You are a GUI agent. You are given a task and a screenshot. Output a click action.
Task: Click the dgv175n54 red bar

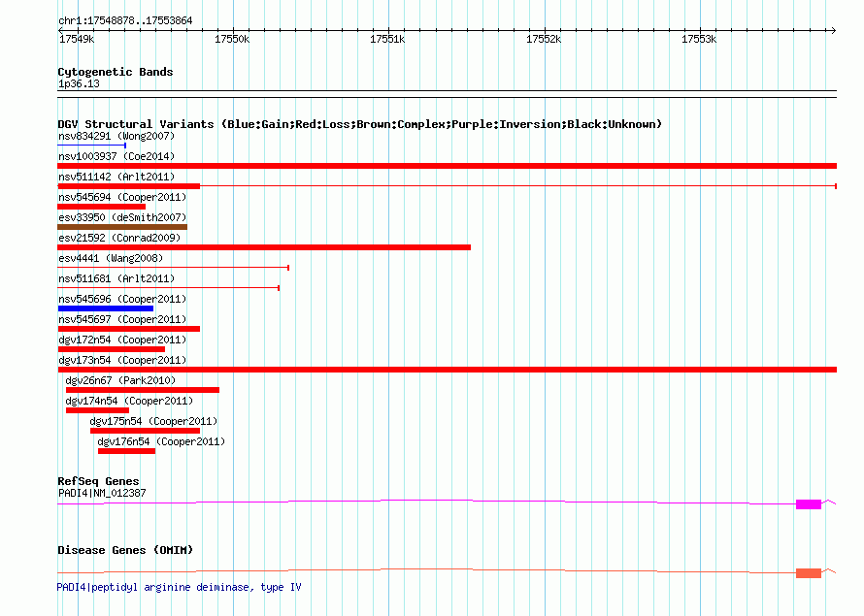click(x=145, y=431)
